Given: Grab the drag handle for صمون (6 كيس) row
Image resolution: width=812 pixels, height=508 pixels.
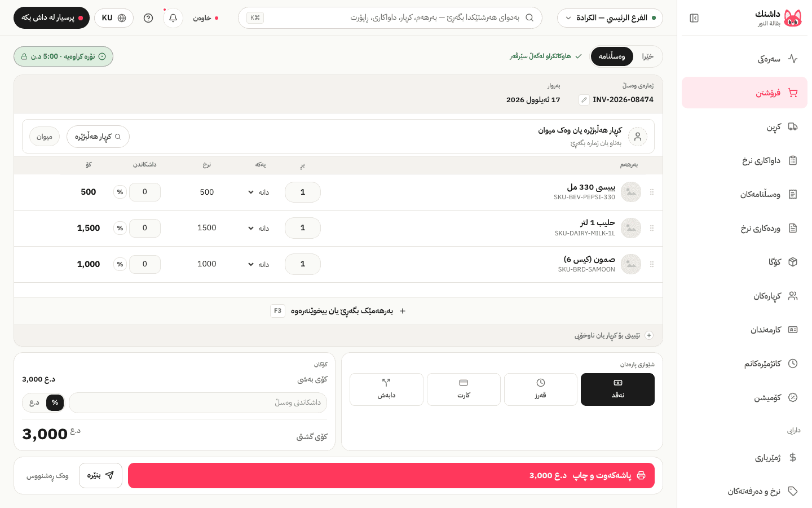Looking at the screenshot, I should (652, 264).
